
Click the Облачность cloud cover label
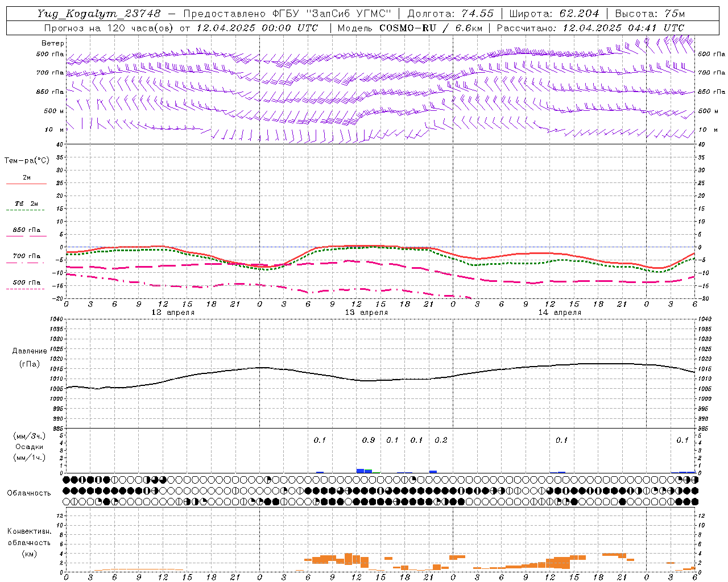pyautogui.click(x=29, y=493)
